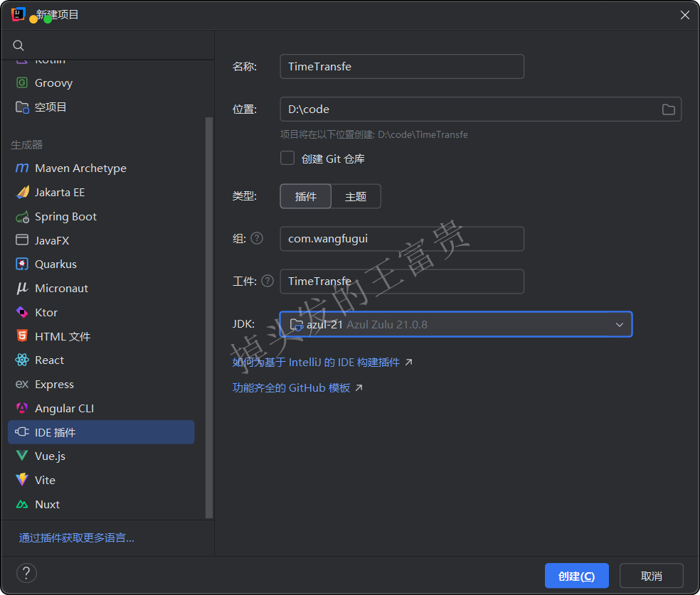This screenshot has width=700, height=595.
Task: Choose HTML 文件 generator
Action: [x=101, y=336]
